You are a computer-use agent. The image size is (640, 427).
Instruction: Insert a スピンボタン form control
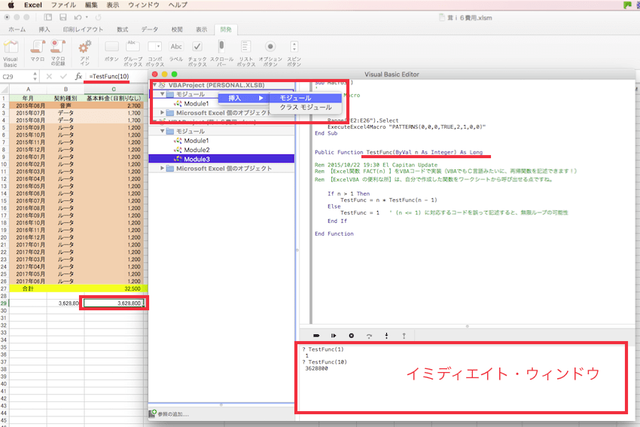[294, 53]
